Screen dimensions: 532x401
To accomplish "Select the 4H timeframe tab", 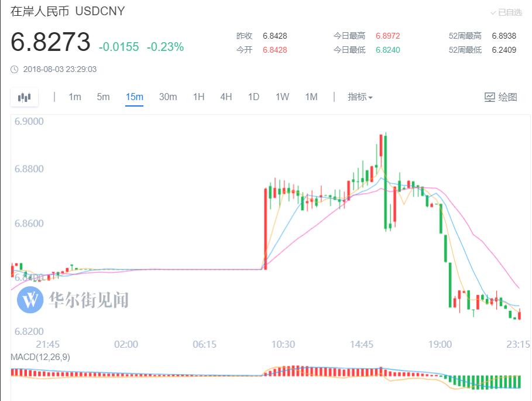I will pos(226,97).
